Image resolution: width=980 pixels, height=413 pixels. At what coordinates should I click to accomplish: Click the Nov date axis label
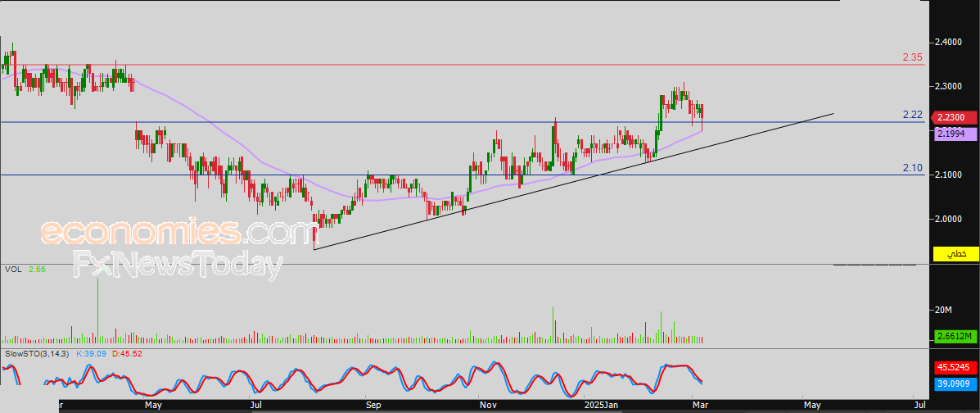[486, 406]
